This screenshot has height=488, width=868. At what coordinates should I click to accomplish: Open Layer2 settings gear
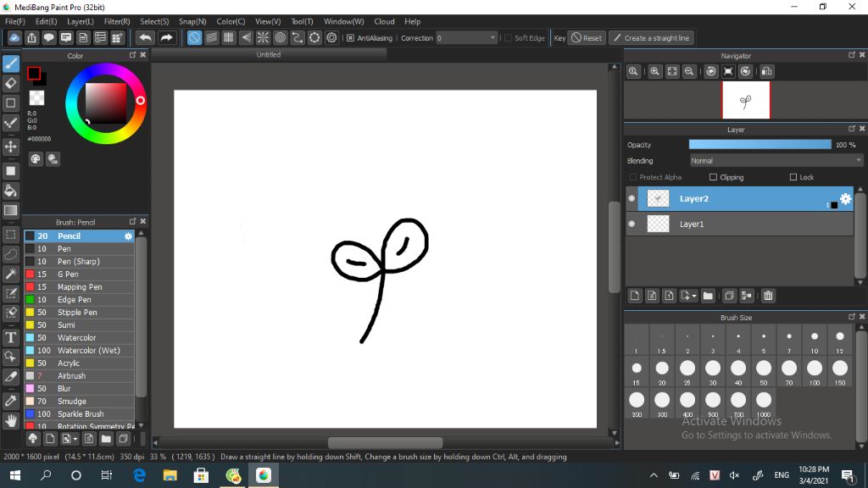(845, 198)
